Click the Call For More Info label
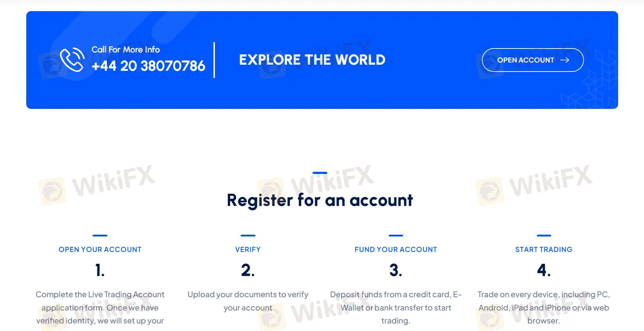This screenshot has height=331, width=644. pyautogui.click(x=125, y=50)
